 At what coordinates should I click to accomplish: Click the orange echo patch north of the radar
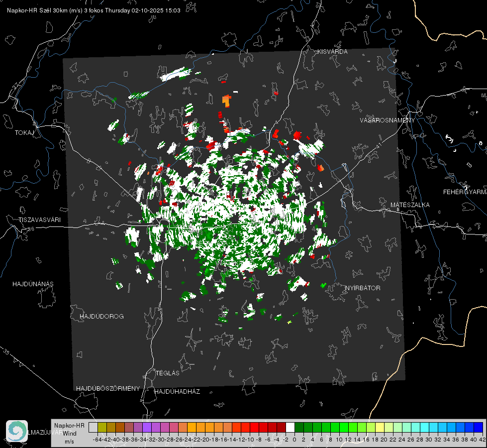click(x=227, y=101)
